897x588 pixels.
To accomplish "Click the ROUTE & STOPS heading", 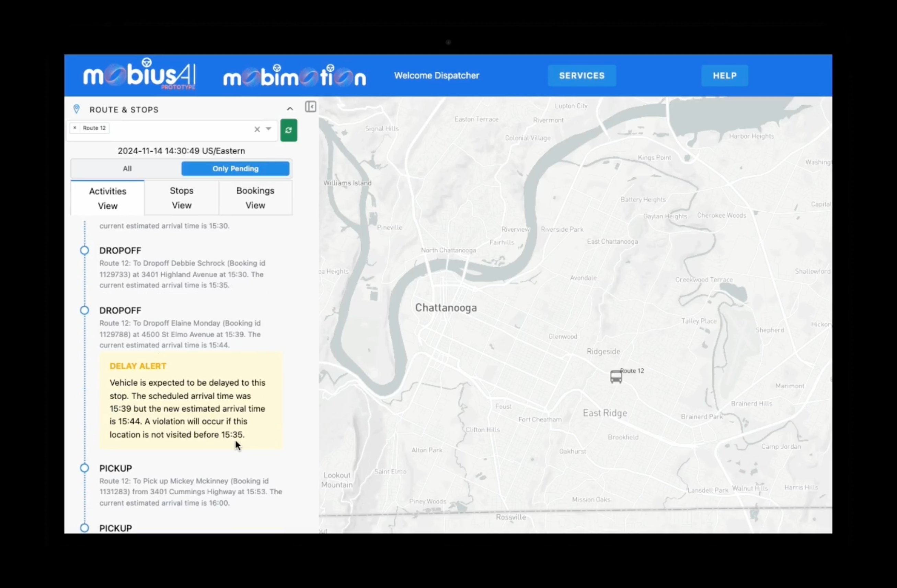I will click(x=124, y=110).
